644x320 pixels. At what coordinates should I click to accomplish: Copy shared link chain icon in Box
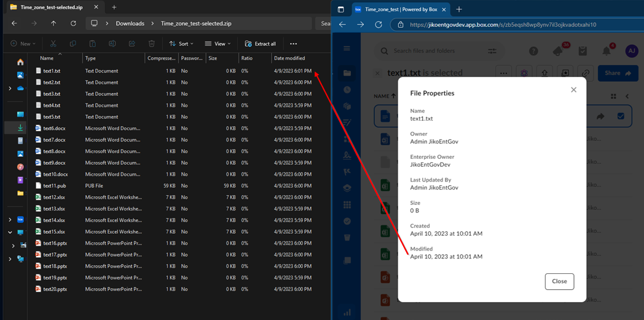586,73
